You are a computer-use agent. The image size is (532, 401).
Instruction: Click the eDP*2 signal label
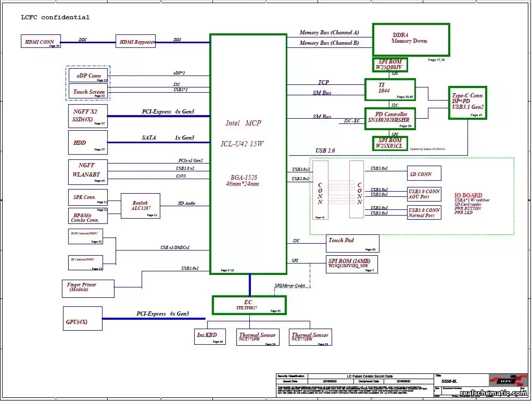(x=179, y=73)
